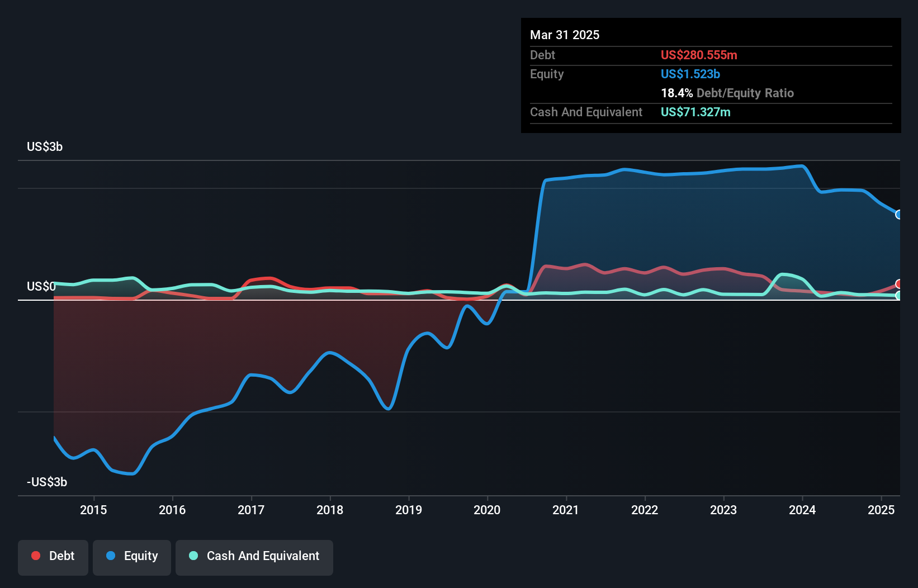Toggle the Equity series legend button
The width and height of the screenshot is (918, 588).
pyautogui.click(x=132, y=557)
